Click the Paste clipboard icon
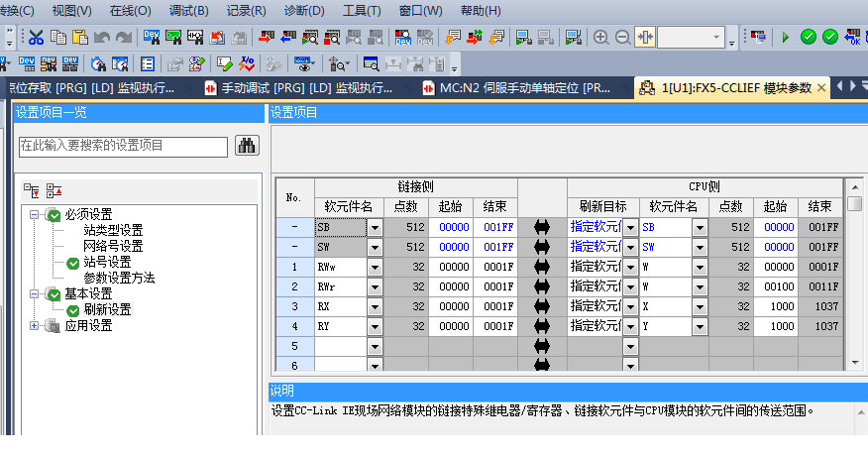The width and height of the screenshot is (868, 456). click(x=80, y=38)
